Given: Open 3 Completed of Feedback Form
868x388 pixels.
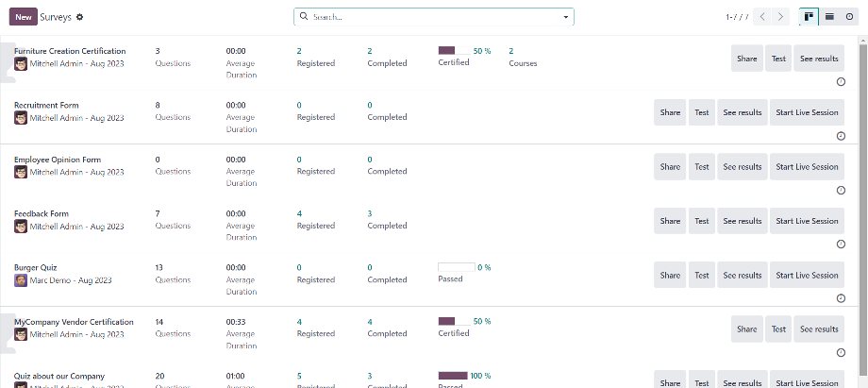Looking at the screenshot, I should tap(387, 220).
